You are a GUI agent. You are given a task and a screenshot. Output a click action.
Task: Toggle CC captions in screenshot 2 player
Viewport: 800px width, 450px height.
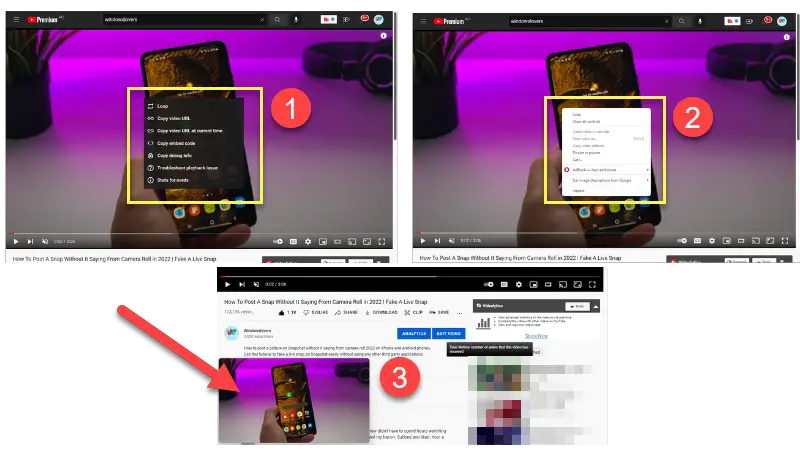(697, 240)
